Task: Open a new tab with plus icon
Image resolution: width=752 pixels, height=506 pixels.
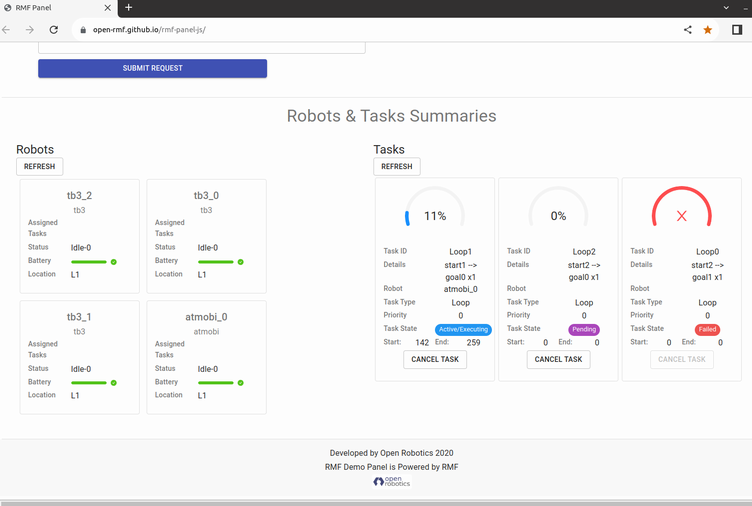Action: (129, 7)
